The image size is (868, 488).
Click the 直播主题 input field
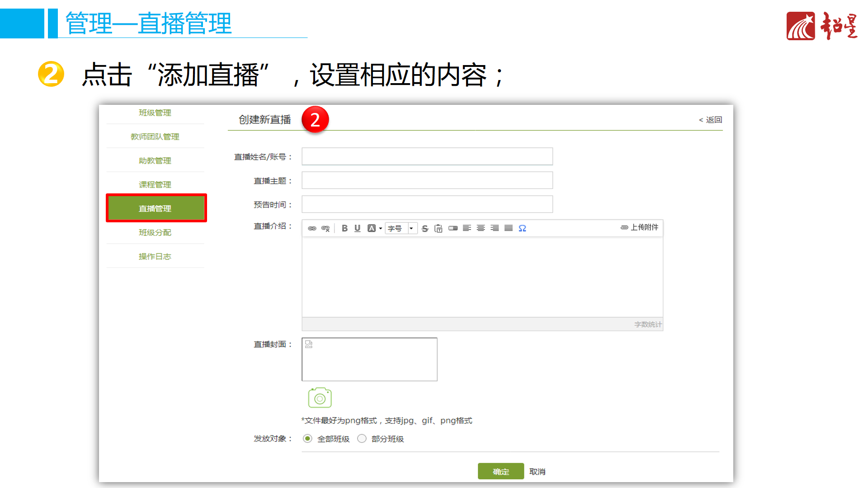(x=427, y=180)
